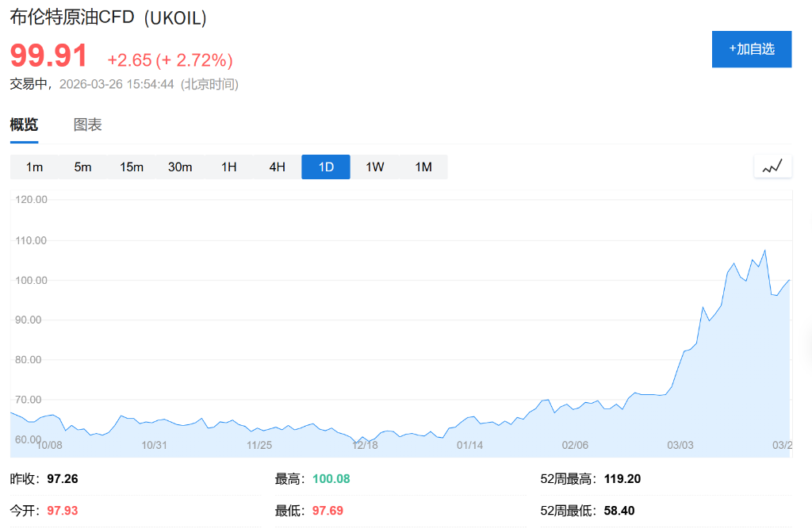Select the 1M monthly timeframe

[423, 167]
